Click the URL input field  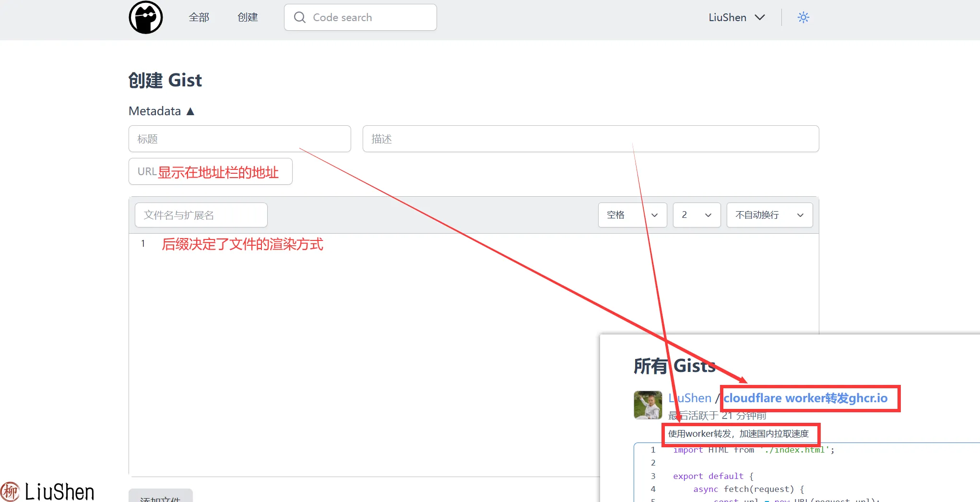pos(210,172)
